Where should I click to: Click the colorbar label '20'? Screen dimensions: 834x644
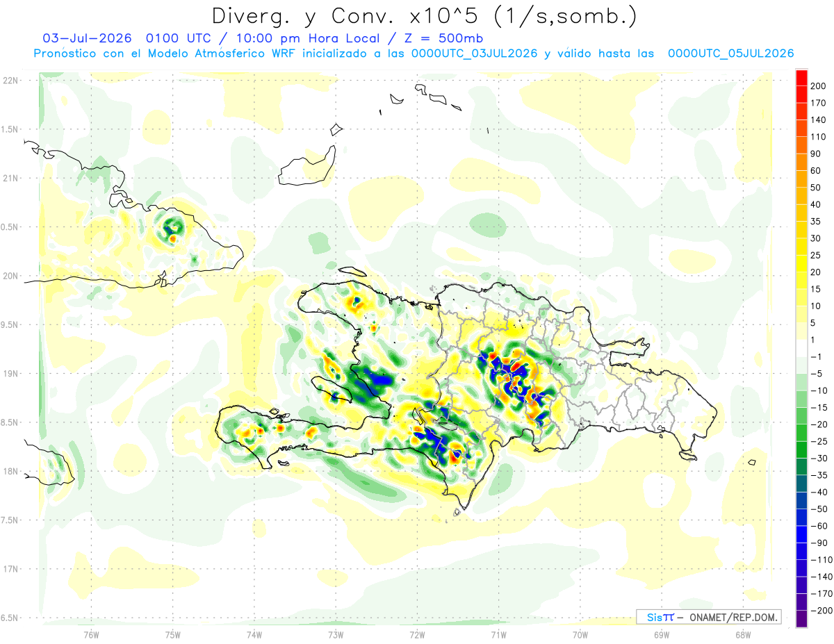click(x=816, y=272)
